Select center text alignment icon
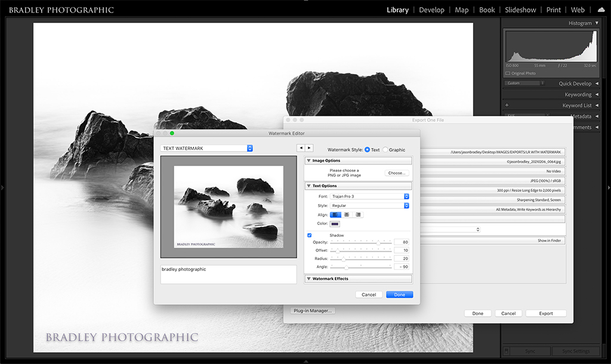 pos(347,215)
